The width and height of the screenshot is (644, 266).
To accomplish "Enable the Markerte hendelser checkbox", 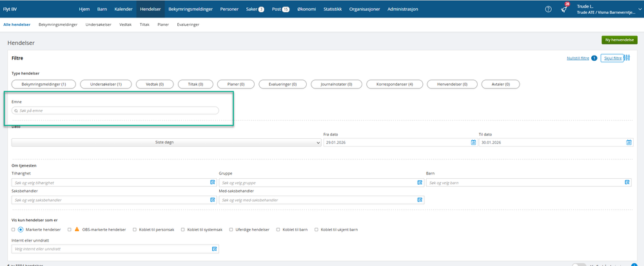I will point(14,229).
